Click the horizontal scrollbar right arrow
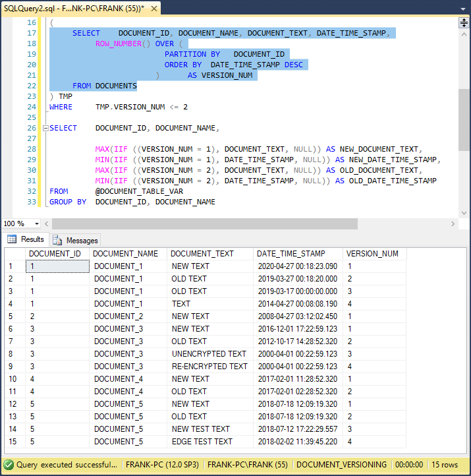This screenshot has height=476, width=471. [x=453, y=223]
